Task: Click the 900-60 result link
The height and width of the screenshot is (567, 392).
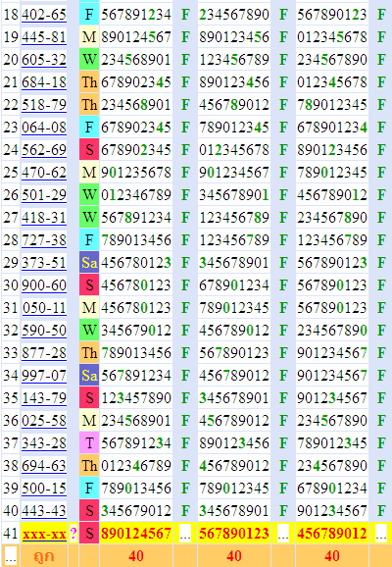Action: [44, 285]
